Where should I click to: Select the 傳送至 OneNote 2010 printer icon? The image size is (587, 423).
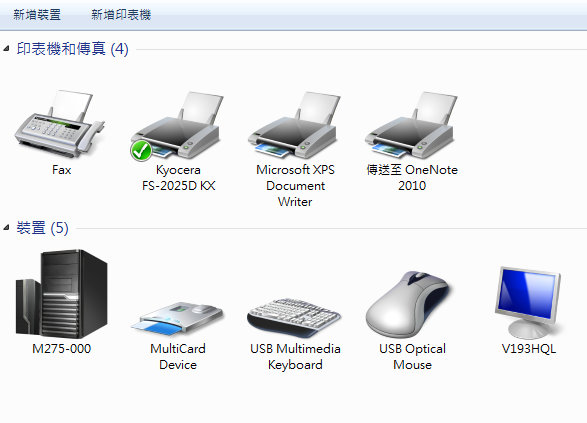[x=411, y=125]
